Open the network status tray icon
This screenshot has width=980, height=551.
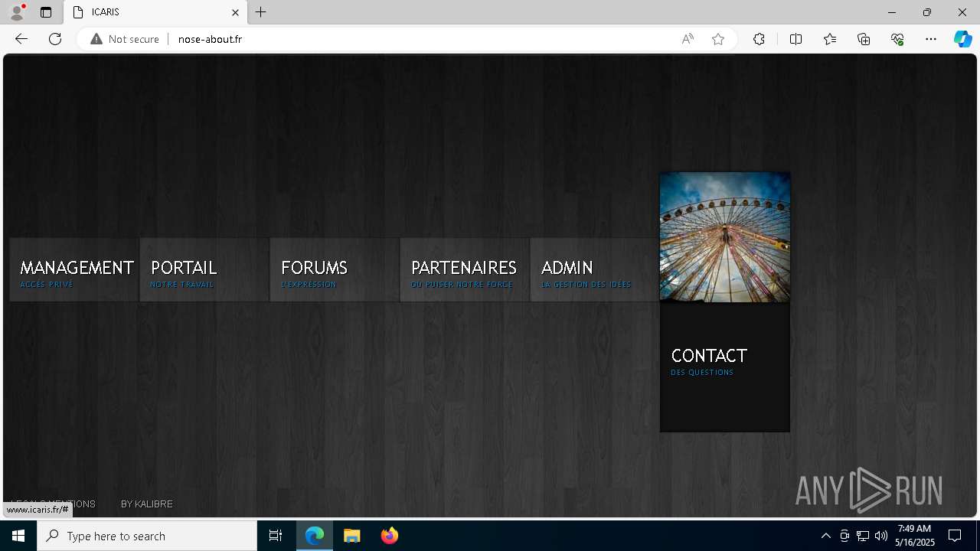coord(863,536)
